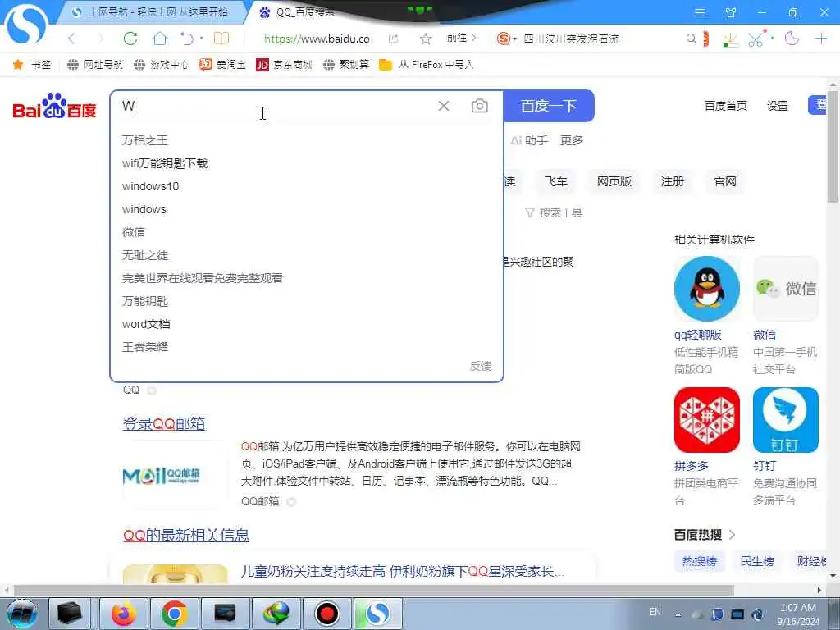Click the Baidu logo
The image size is (840, 630).
coord(54,106)
